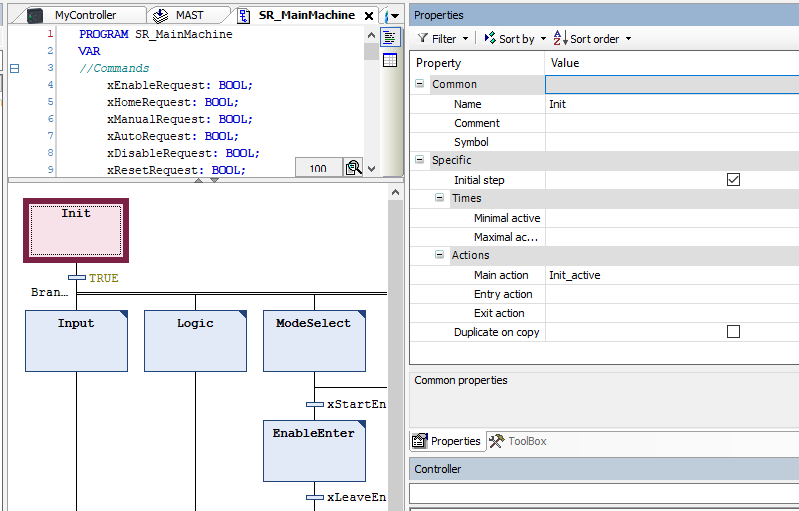Collapse the Actions property group
The width and height of the screenshot is (799, 511).
pyautogui.click(x=440, y=256)
